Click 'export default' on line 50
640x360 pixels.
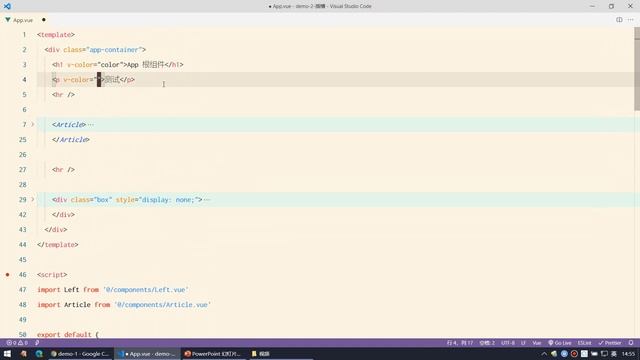64,335
